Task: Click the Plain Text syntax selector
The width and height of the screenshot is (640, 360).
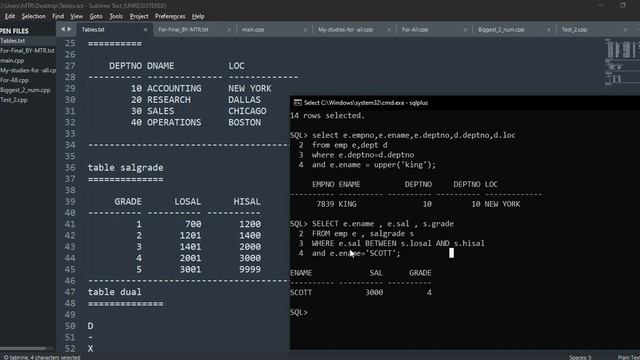Action: (629, 357)
